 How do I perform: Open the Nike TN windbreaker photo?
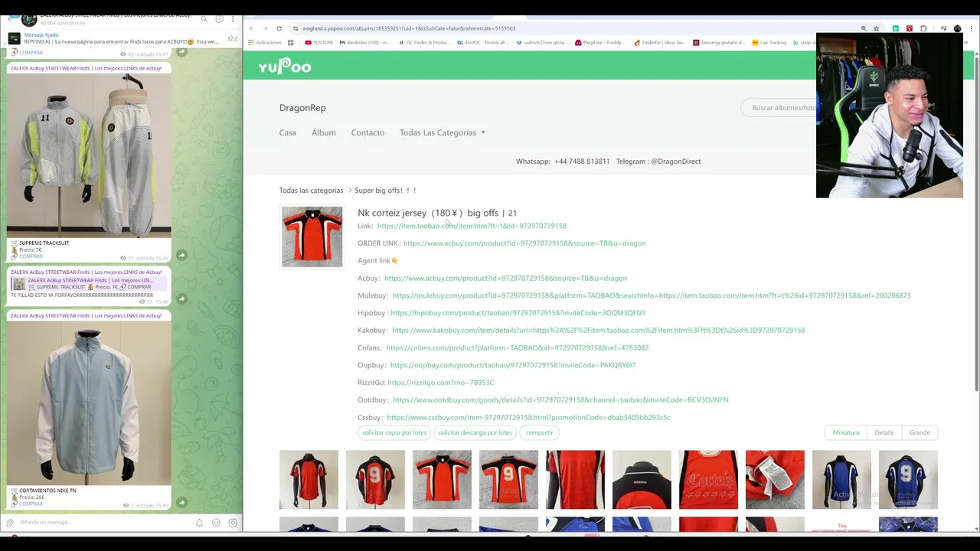[89, 403]
